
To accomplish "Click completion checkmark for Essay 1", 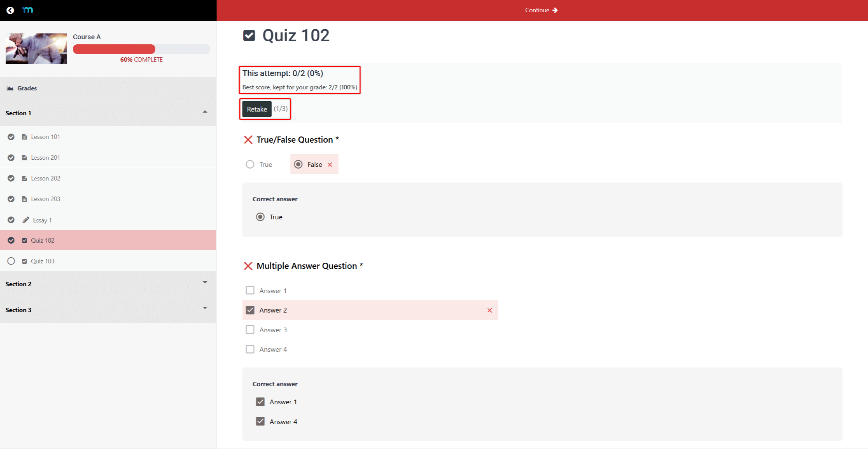I will coord(11,220).
